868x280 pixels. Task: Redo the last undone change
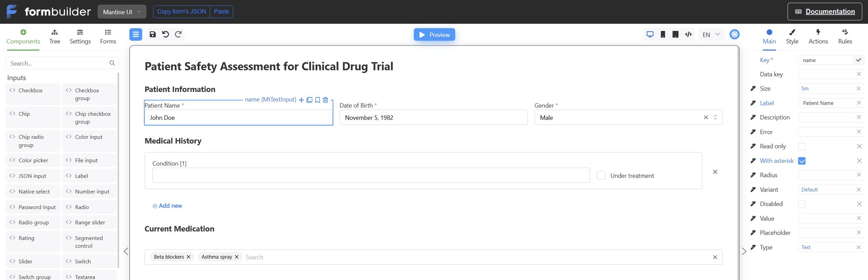pyautogui.click(x=178, y=34)
